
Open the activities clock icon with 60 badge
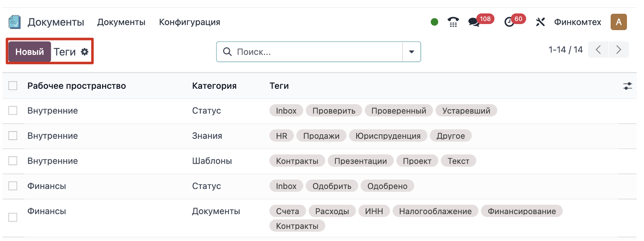tap(509, 22)
